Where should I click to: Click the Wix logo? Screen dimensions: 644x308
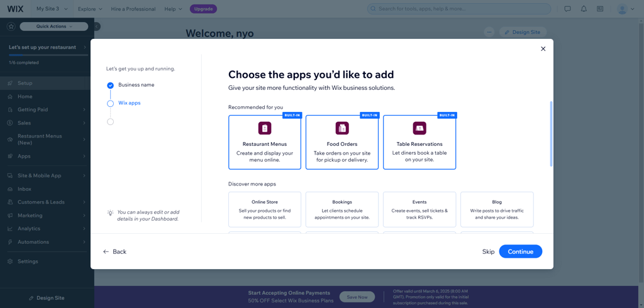click(15, 9)
